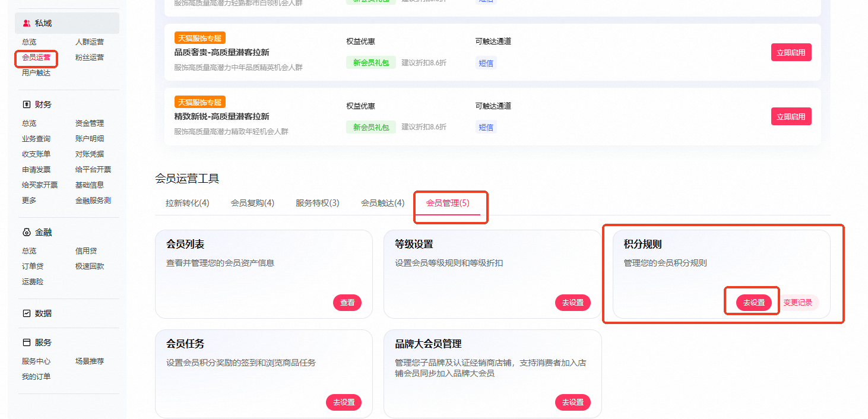Click the 等级设置 card title
Screen dimensions: 868x419
(x=414, y=245)
